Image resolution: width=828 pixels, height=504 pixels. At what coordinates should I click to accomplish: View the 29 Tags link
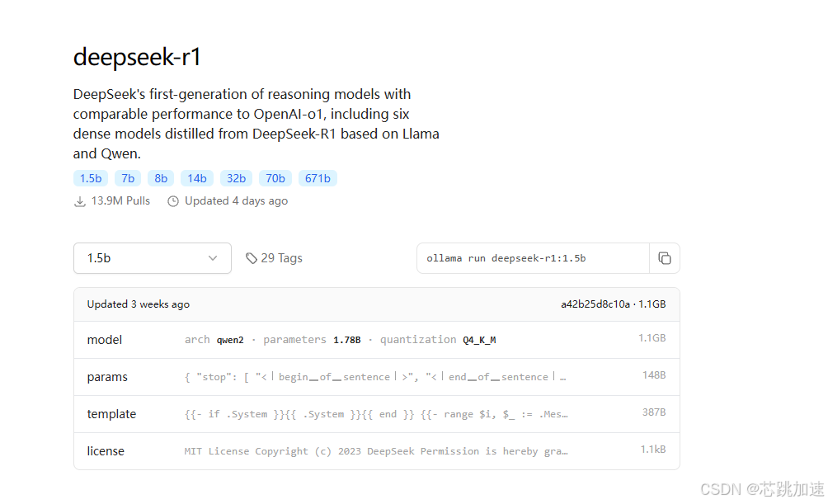274,258
